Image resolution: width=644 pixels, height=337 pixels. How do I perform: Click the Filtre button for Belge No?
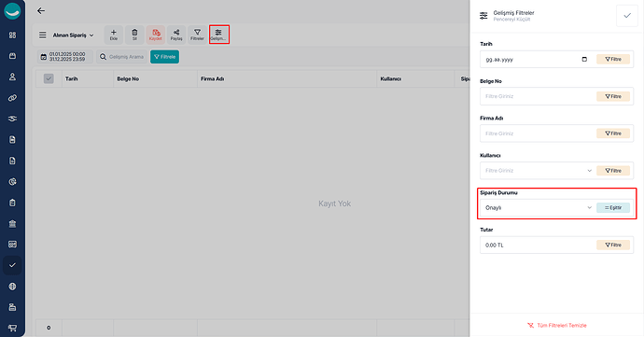pyautogui.click(x=613, y=96)
